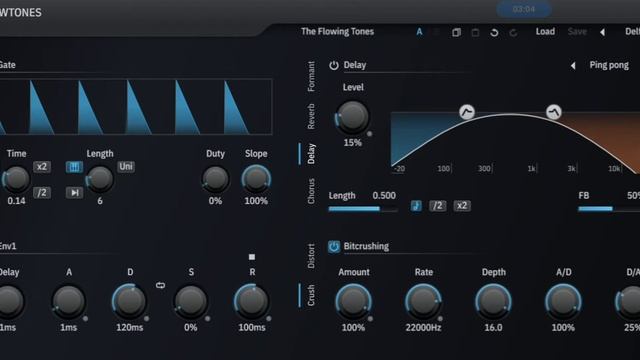Click the modulation dot beside the S knob
This screenshot has width=640, height=360.
click(x=207, y=318)
